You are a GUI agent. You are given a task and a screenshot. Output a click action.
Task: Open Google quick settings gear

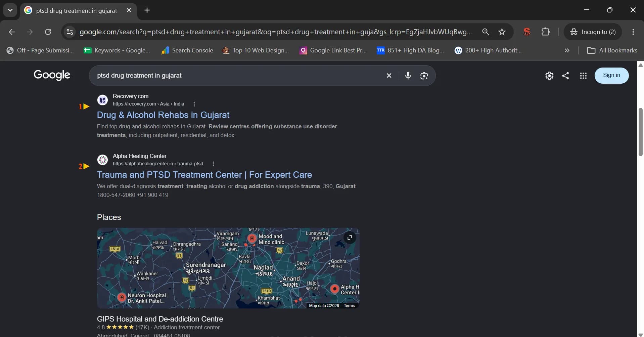point(549,76)
